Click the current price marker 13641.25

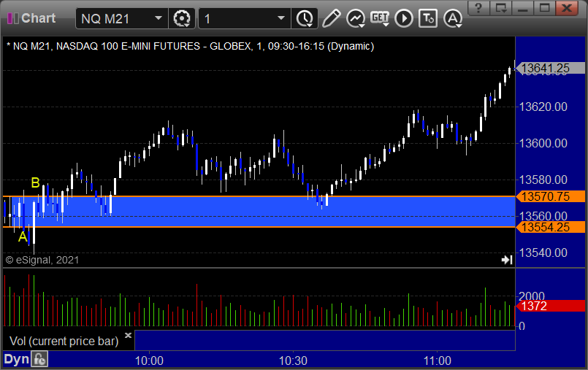(x=550, y=68)
